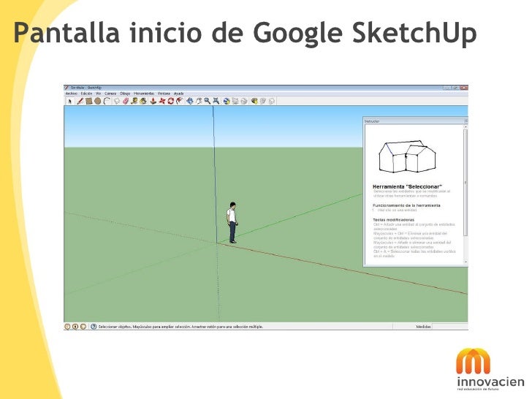Open the Ventana menu
This screenshot has width=532, height=399.
[x=164, y=94]
